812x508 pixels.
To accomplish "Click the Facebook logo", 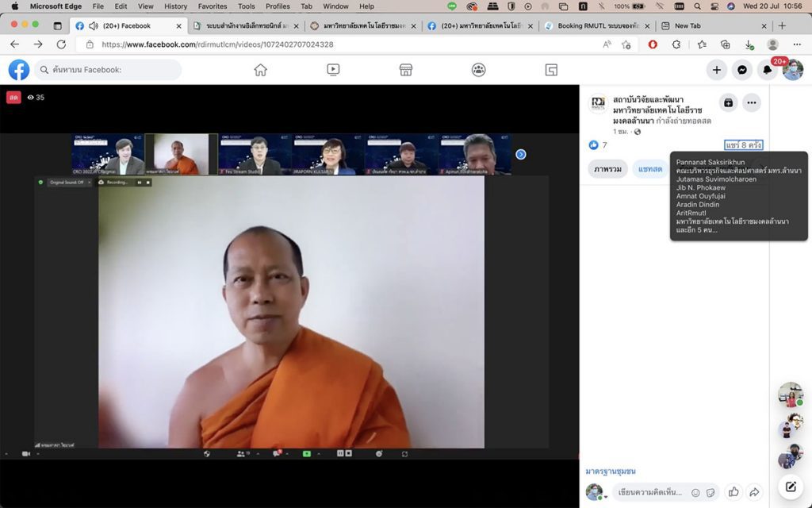I will coord(19,70).
